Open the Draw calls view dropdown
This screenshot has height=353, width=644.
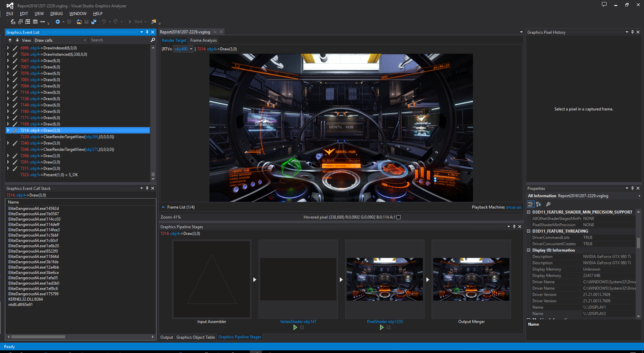click(x=60, y=40)
